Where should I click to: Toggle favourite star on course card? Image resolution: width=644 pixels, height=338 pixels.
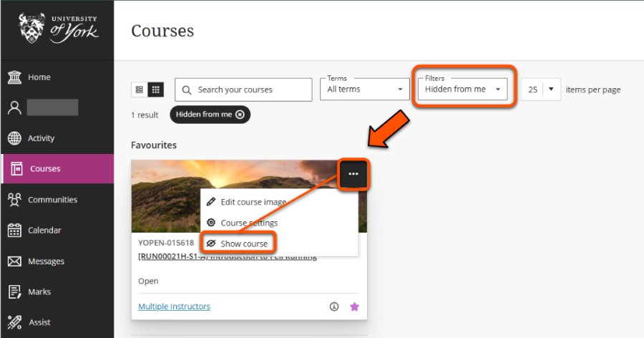353,306
